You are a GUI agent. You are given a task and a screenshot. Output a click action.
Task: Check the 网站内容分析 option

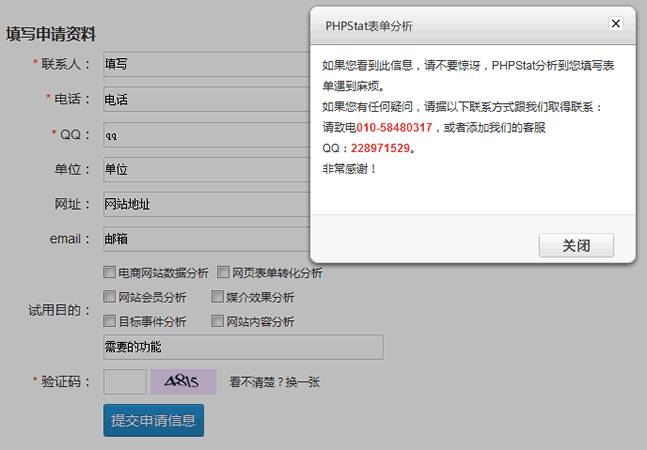click(217, 321)
